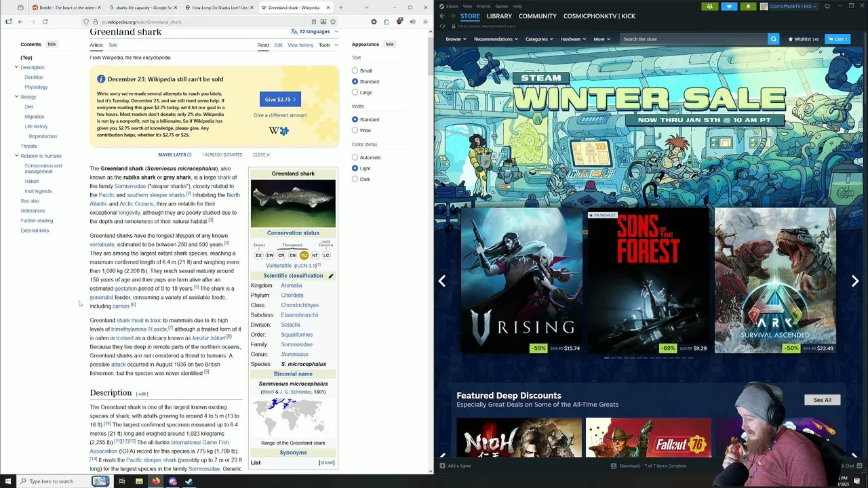Open the Steam Games menu
The height and width of the screenshot is (488, 868).
(x=502, y=6)
